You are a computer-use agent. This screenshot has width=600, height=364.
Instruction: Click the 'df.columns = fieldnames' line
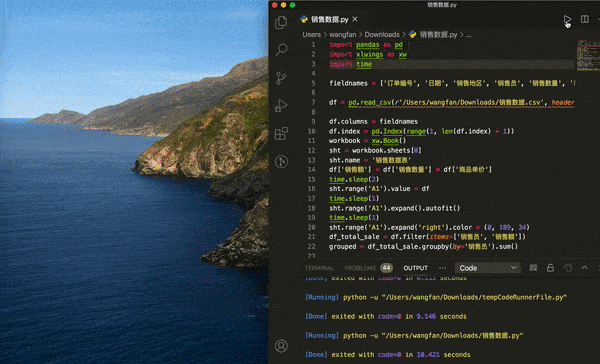(x=373, y=121)
